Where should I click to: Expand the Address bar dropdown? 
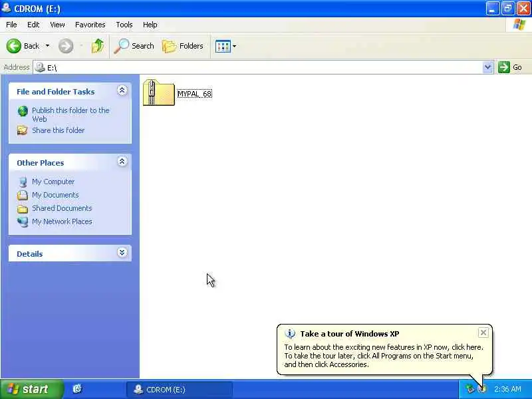coord(487,67)
